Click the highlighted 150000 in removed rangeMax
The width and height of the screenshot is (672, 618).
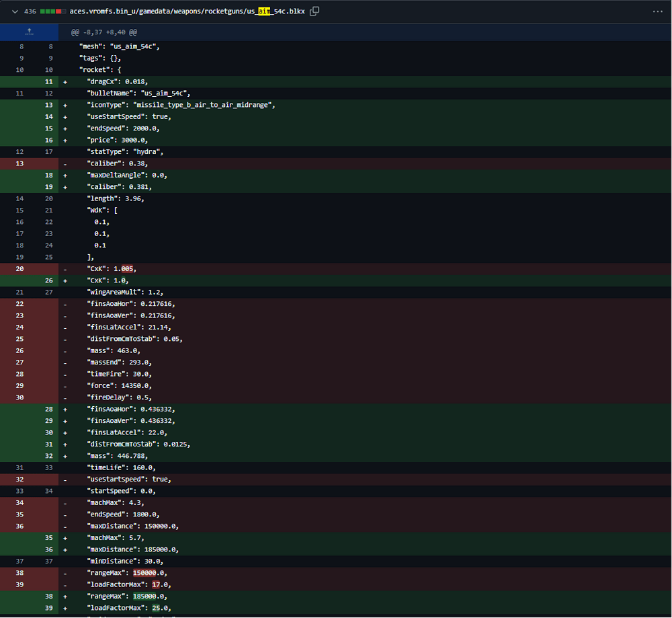click(x=144, y=573)
